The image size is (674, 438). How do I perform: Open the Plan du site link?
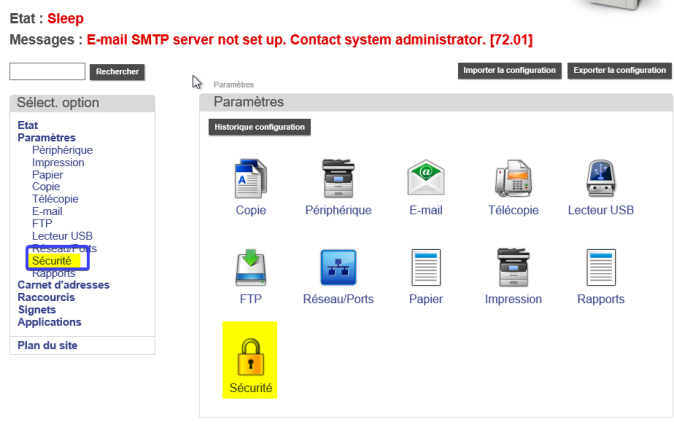tap(47, 346)
